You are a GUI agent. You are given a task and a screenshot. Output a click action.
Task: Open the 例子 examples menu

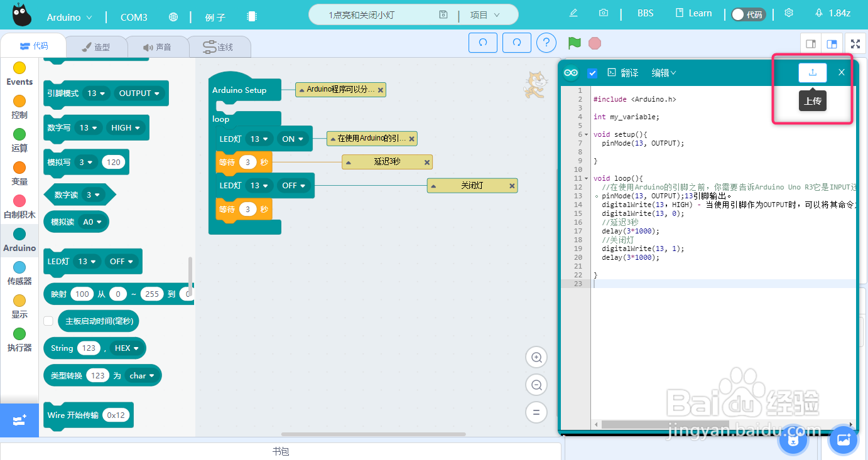point(215,18)
